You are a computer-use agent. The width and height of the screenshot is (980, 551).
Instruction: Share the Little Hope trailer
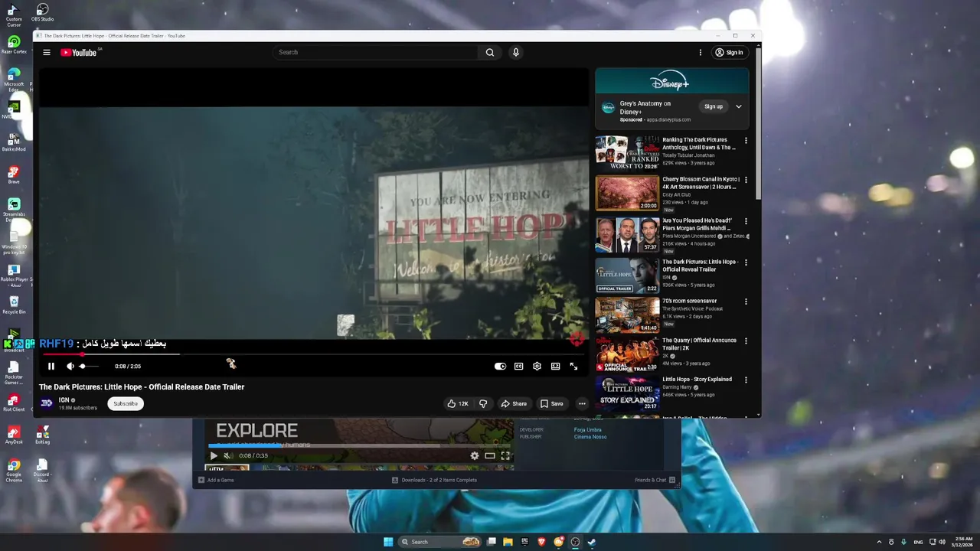pos(514,403)
